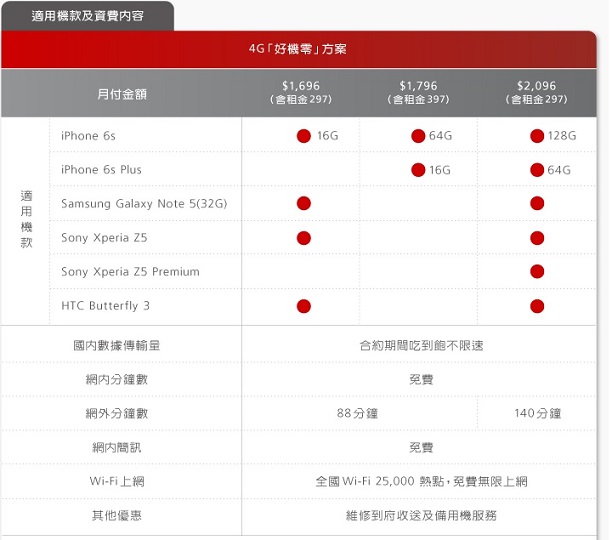Click the 國內數據傳輸量 row label
Viewport: 612px width, 540px height.
pos(117,346)
